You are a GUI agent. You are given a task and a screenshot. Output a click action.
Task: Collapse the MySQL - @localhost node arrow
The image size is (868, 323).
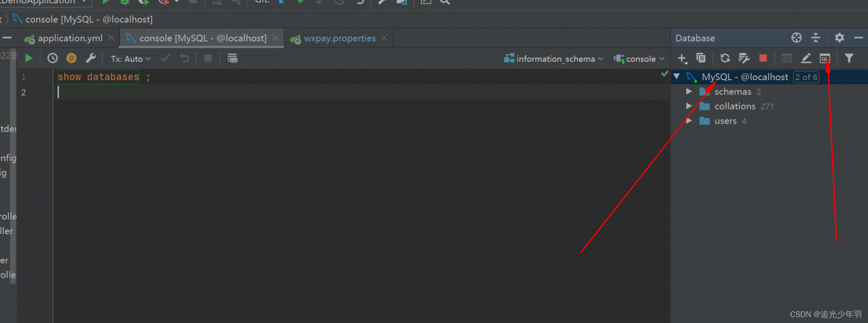point(677,77)
